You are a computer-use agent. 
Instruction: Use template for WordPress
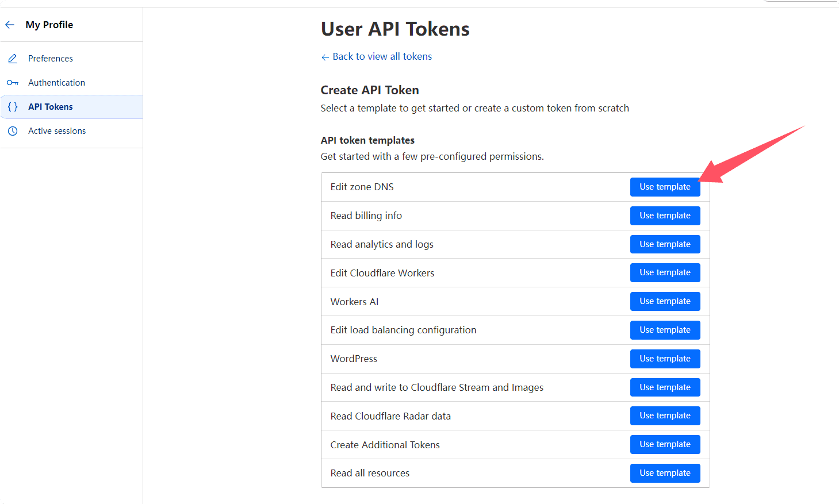pos(665,359)
